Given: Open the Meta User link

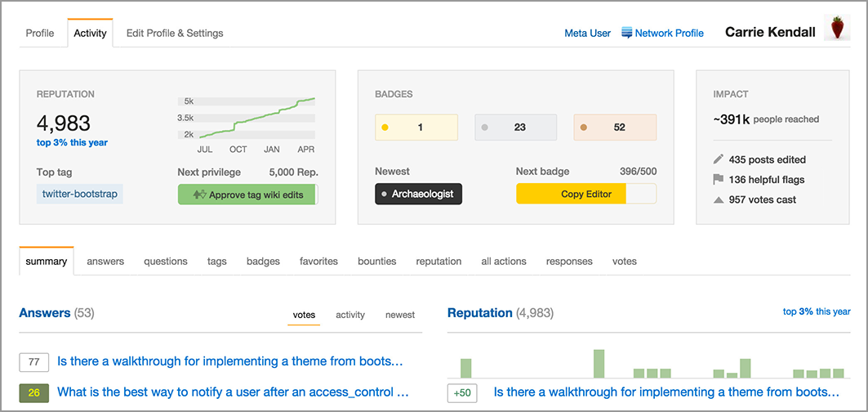Looking at the screenshot, I should pos(587,34).
